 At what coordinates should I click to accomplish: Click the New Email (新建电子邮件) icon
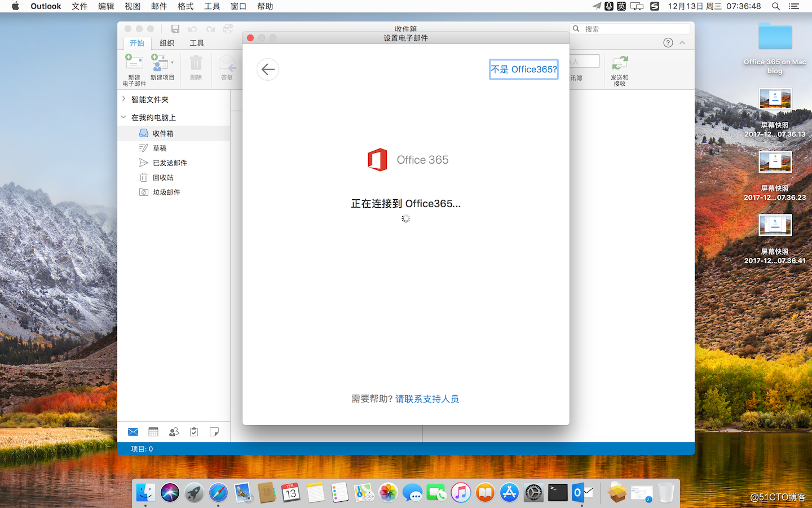(134, 63)
